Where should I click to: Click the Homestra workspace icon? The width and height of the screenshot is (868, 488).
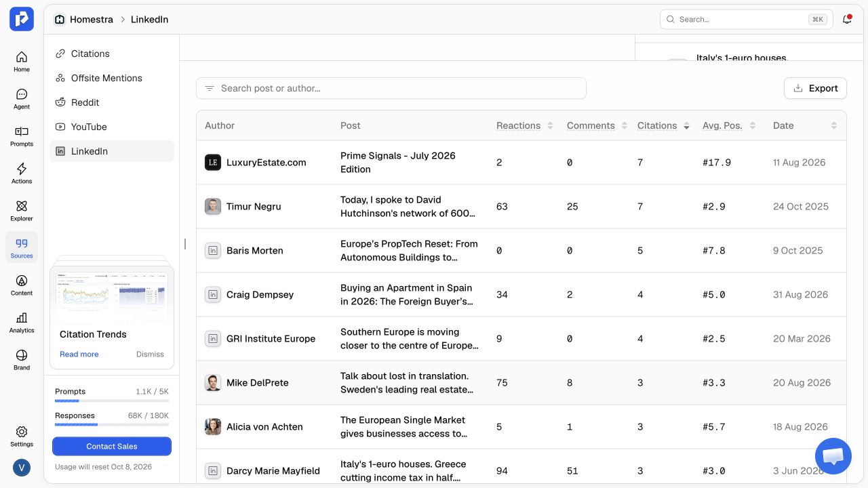[x=60, y=20]
